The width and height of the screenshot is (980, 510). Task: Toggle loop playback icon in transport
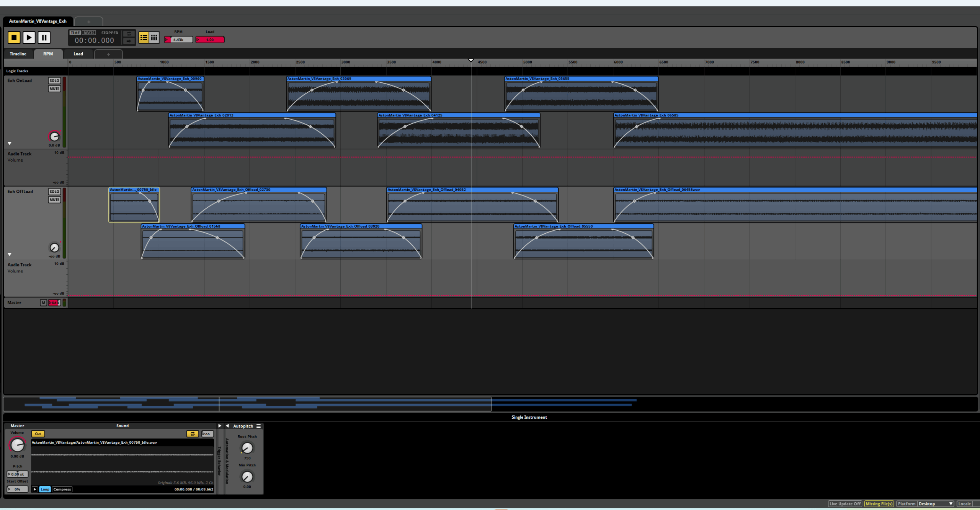click(129, 34)
